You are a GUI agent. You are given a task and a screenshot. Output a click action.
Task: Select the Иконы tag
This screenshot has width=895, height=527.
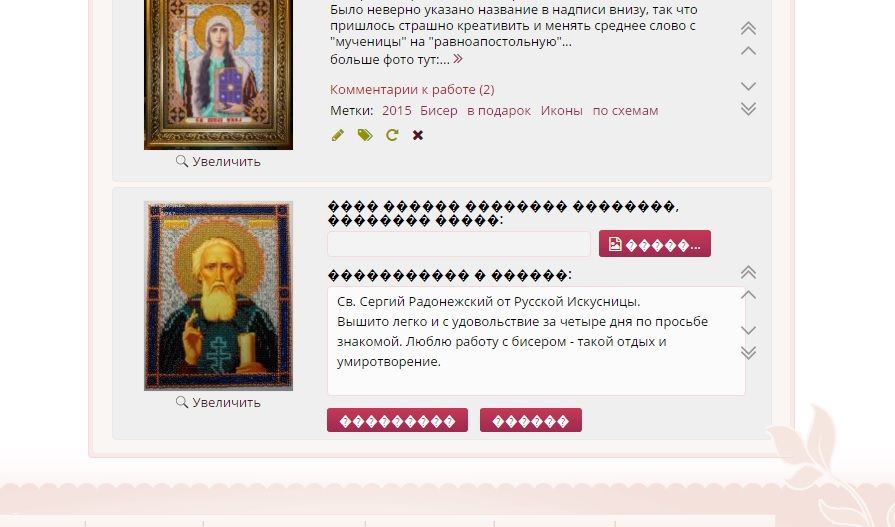(x=562, y=111)
